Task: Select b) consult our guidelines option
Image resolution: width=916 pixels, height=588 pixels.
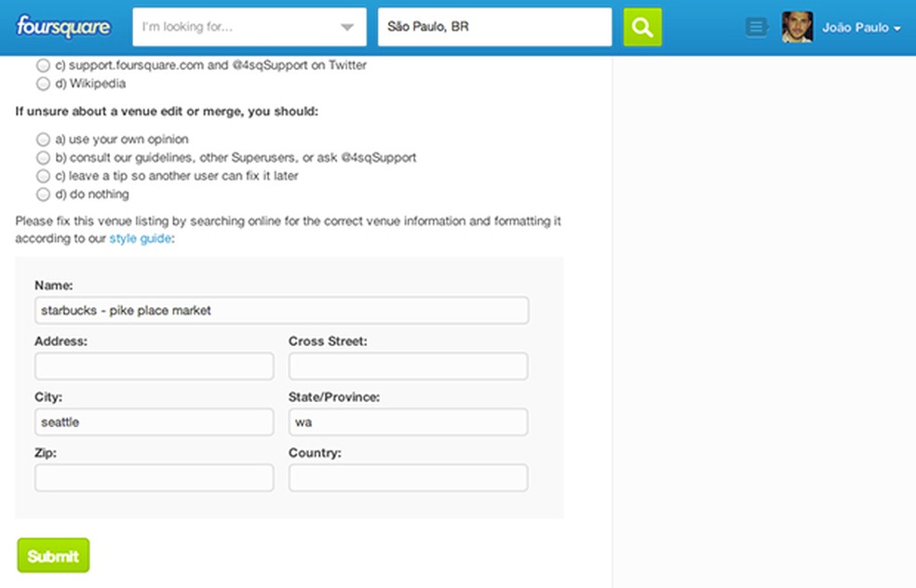Action: 43,158
